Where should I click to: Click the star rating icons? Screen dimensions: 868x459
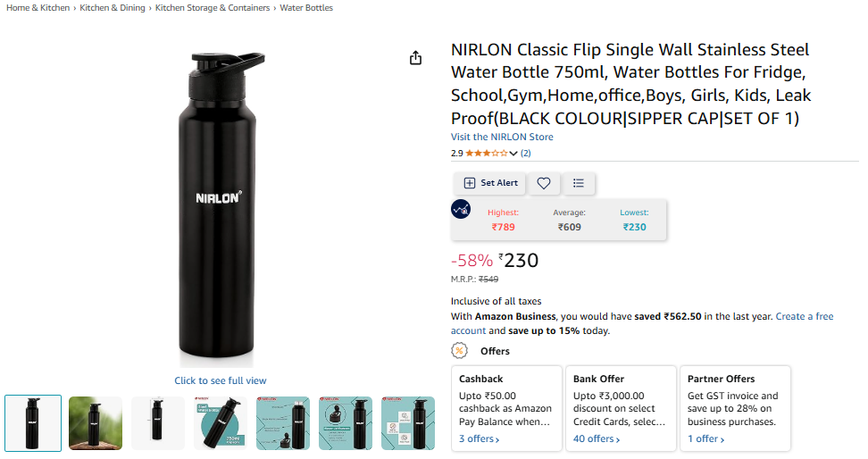point(486,154)
